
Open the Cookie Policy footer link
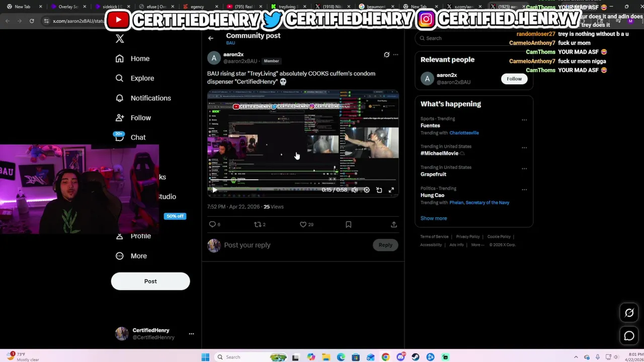tap(499, 237)
